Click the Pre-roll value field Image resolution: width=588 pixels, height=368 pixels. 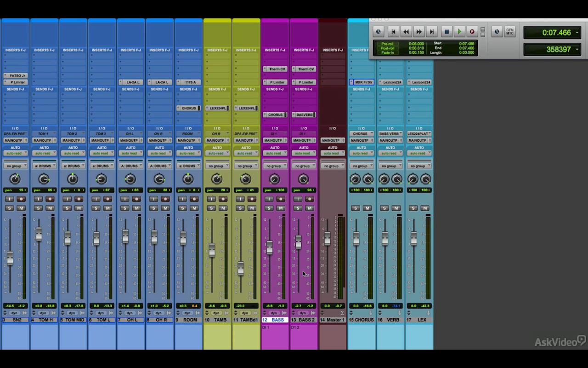pyautogui.click(x=416, y=44)
